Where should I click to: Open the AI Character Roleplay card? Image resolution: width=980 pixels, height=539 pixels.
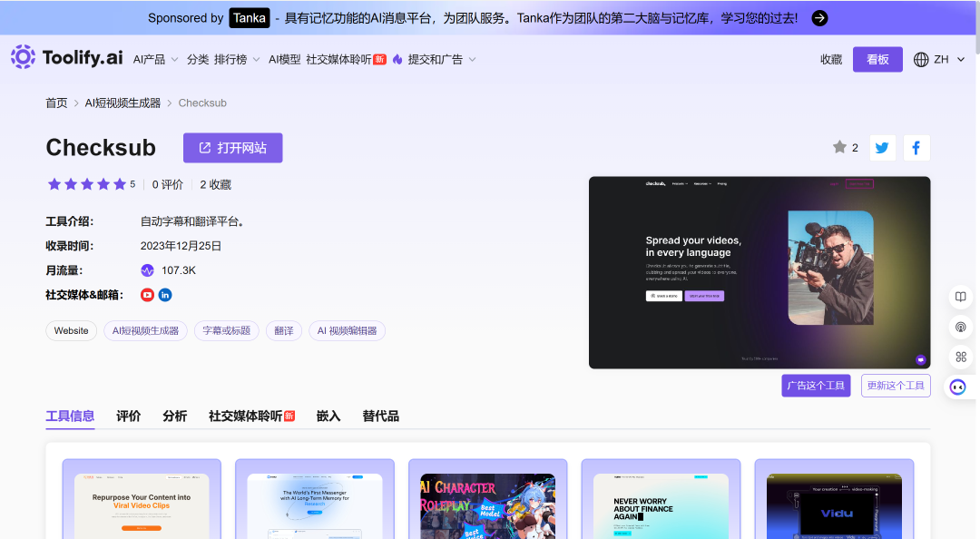pos(488,500)
